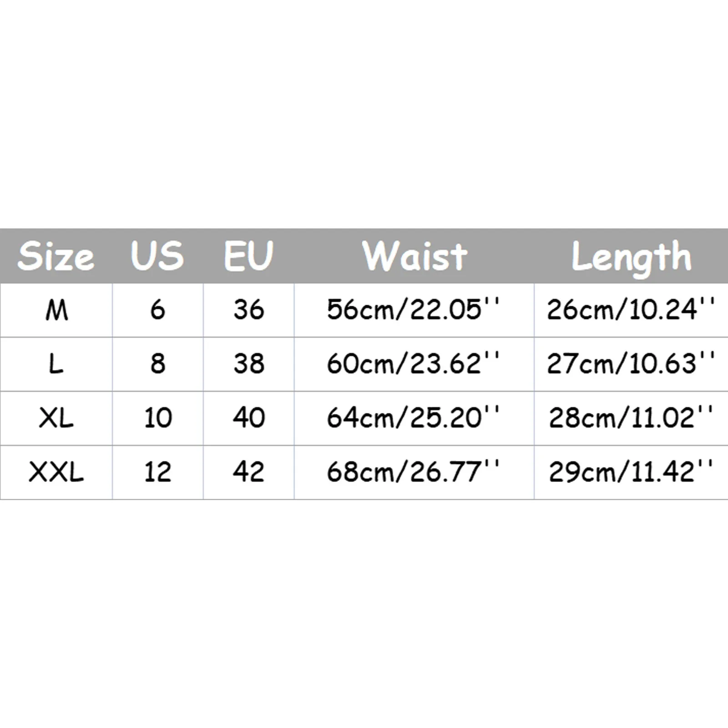Click US size 6 cell
Image resolution: width=728 pixels, height=728 pixels.
157,310
